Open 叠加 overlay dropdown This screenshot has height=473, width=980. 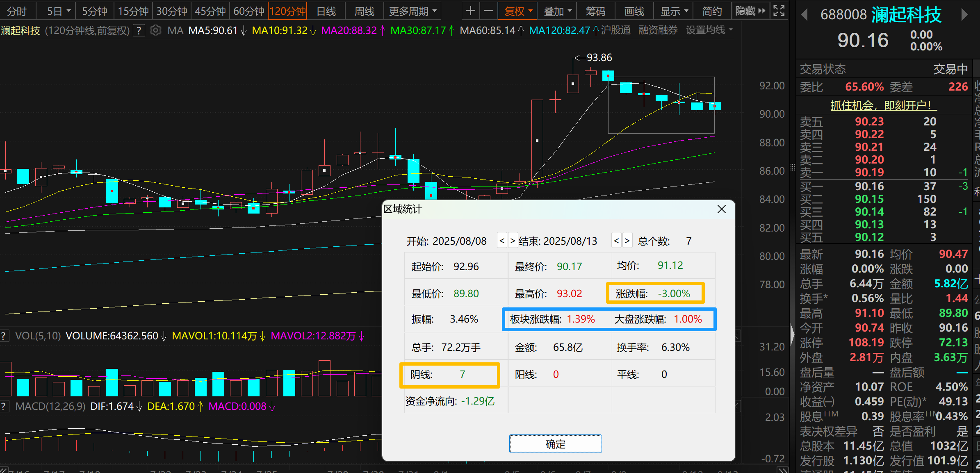coord(557,11)
